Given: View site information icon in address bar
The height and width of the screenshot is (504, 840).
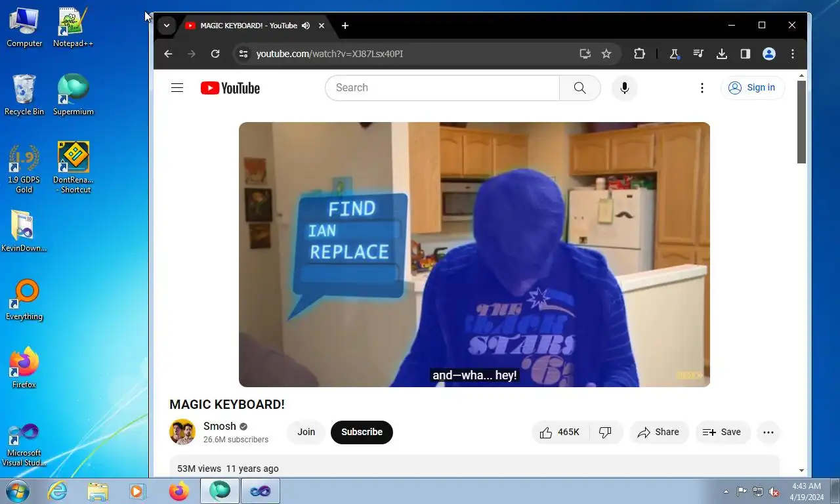Looking at the screenshot, I should tap(243, 54).
